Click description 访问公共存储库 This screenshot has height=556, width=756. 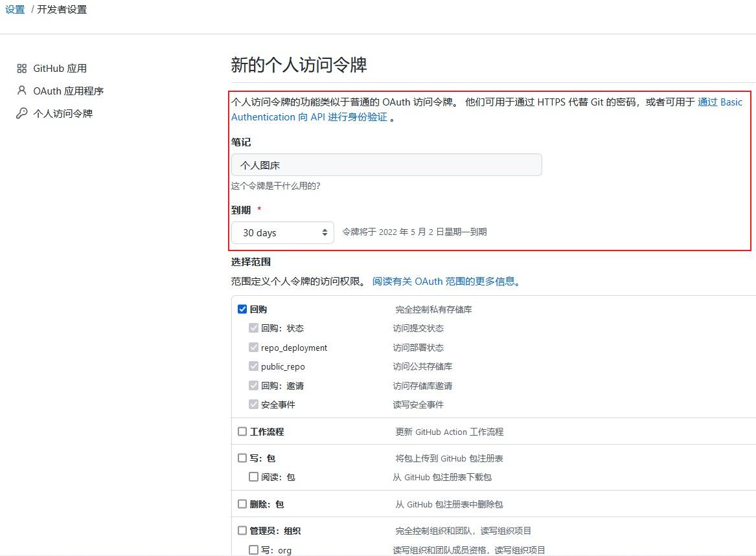coord(422,366)
